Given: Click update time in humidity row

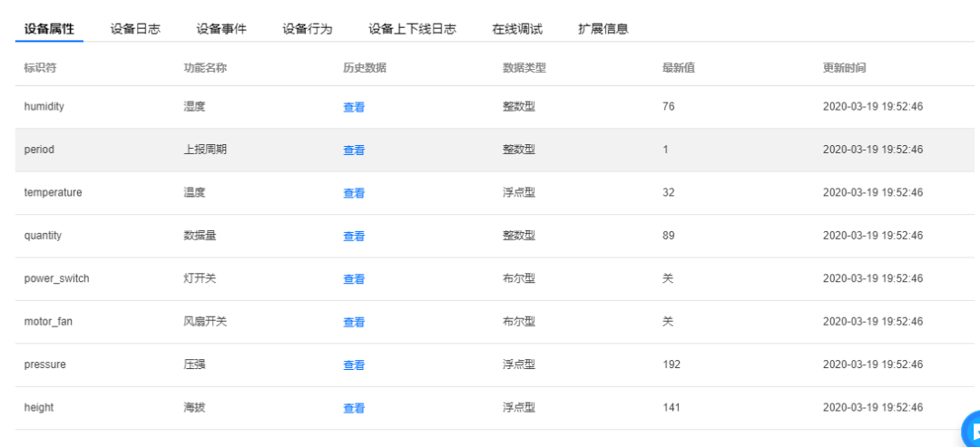Looking at the screenshot, I should 873,107.
